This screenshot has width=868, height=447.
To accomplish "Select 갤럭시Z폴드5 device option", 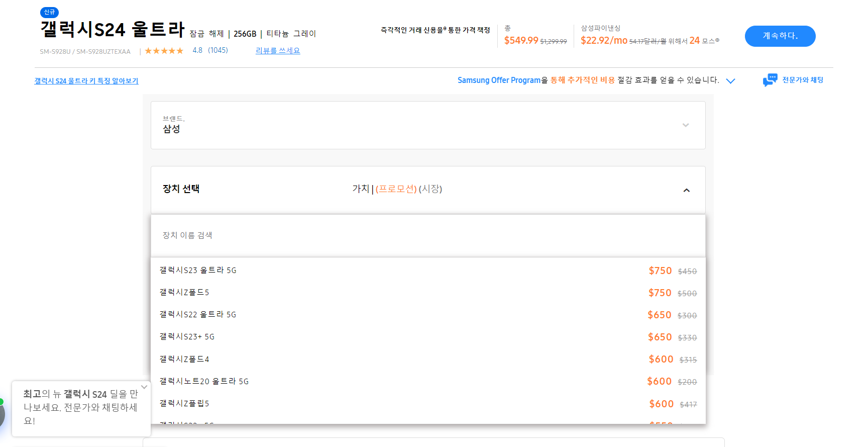I will 428,293.
